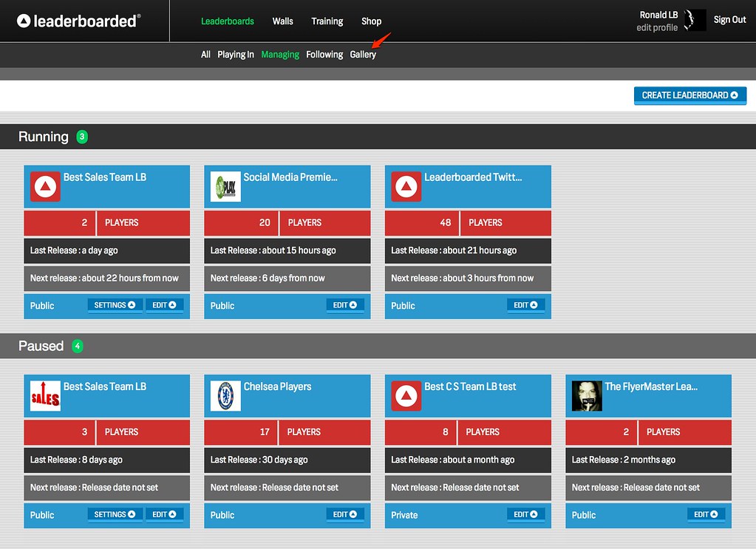Click the Ronald LB username
756x549 pixels.
tap(658, 15)
